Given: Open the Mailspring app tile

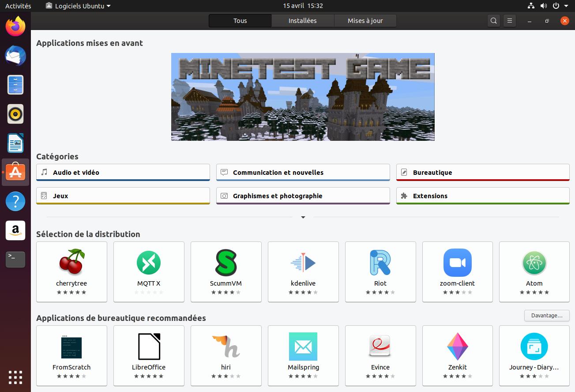Looking at the screenshot, I should [303, 355].
